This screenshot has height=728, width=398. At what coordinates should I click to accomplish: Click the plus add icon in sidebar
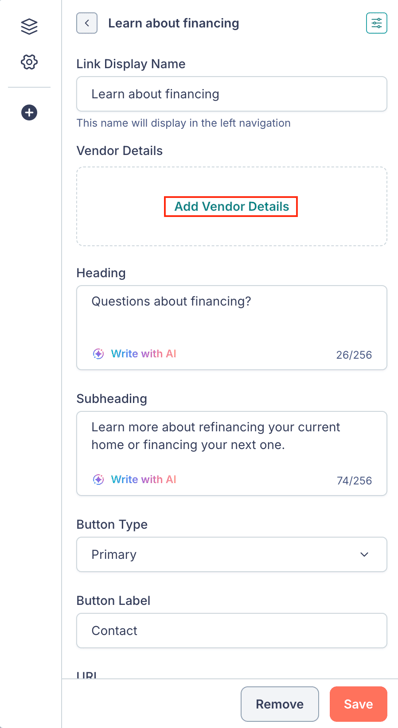pos(29,112)
